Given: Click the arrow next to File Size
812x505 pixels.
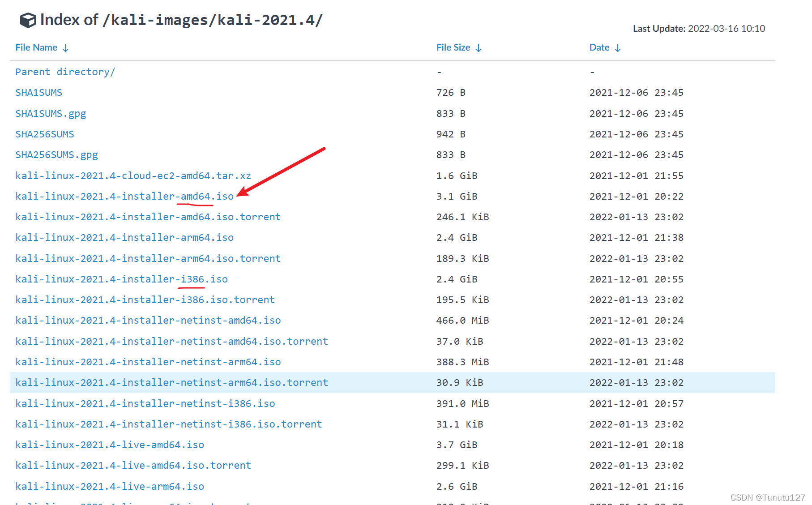Looking at the screenshot, I should (479, 48).
